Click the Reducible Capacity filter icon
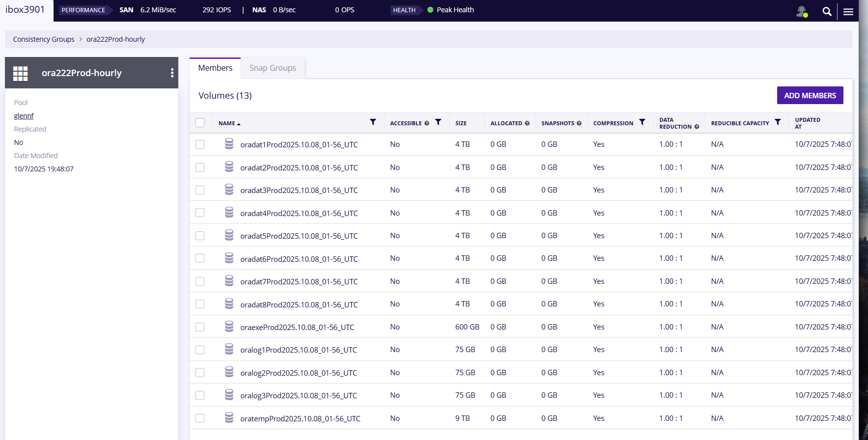 [778, 122]
